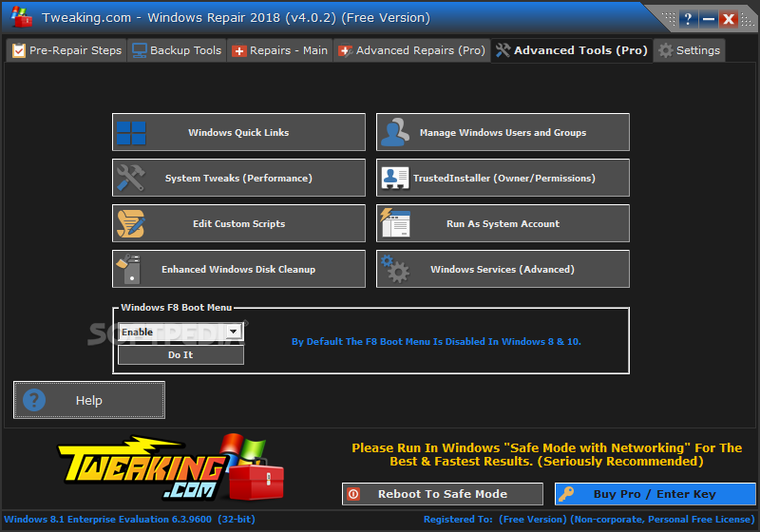Screen dimensions: 760x532
Task: Click the TrustedInstaller ID card icon
Action: 395,178
